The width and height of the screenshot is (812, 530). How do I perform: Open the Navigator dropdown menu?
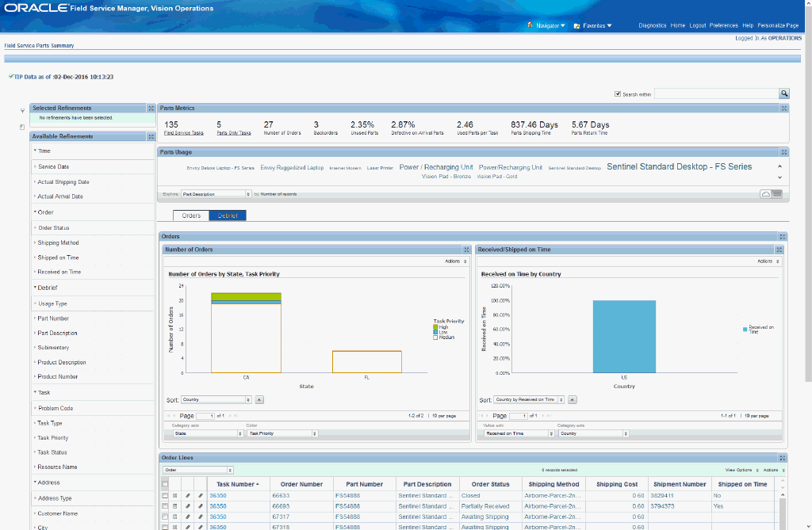coord(546,25)
